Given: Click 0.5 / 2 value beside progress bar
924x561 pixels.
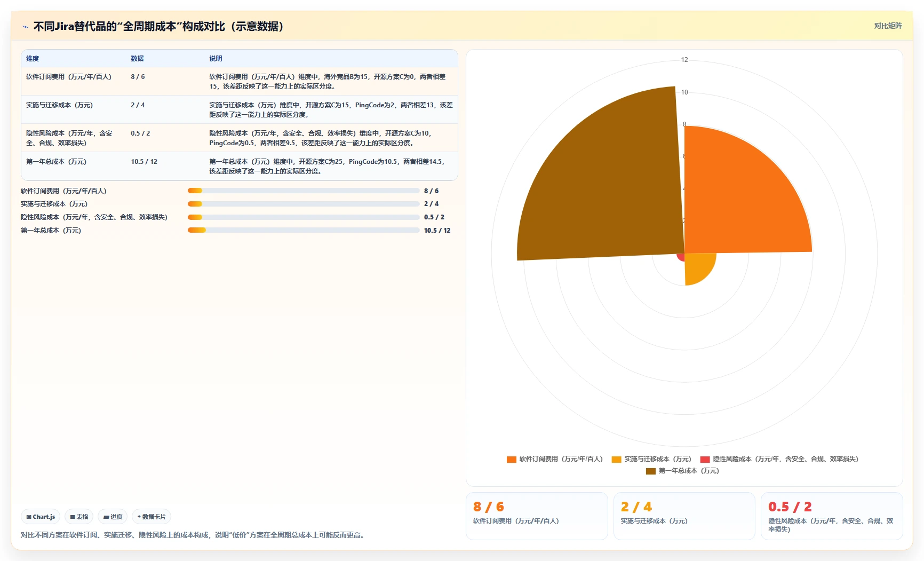Looking at the screenshot, I should (434, 217).
